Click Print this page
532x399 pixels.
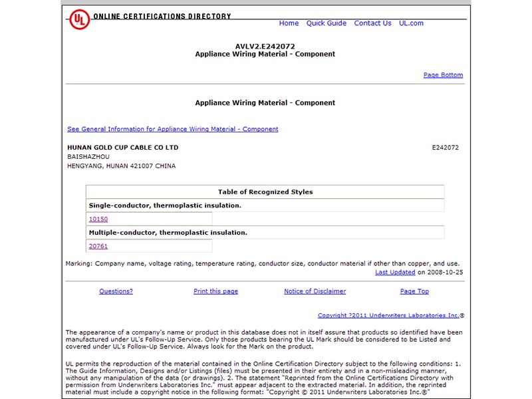(215, 291)
